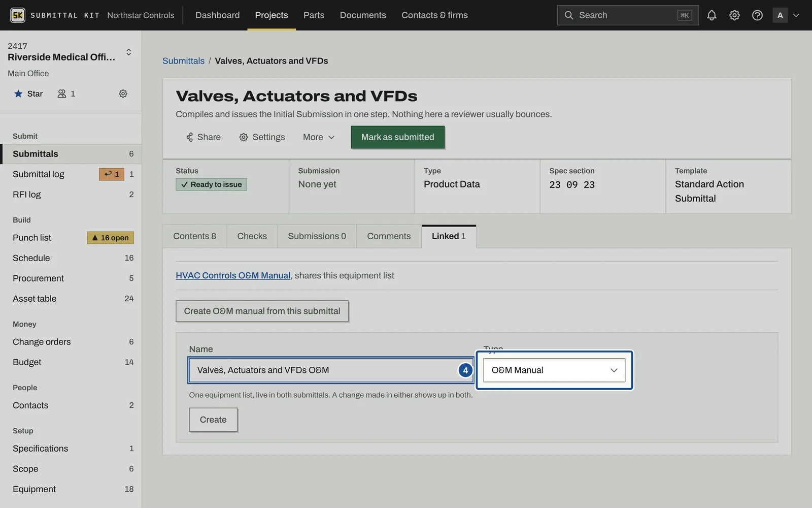This screenshot has height=508, width=812.
Task: Open HVAC Controls O&M Manual link
Action: [233, 275]
